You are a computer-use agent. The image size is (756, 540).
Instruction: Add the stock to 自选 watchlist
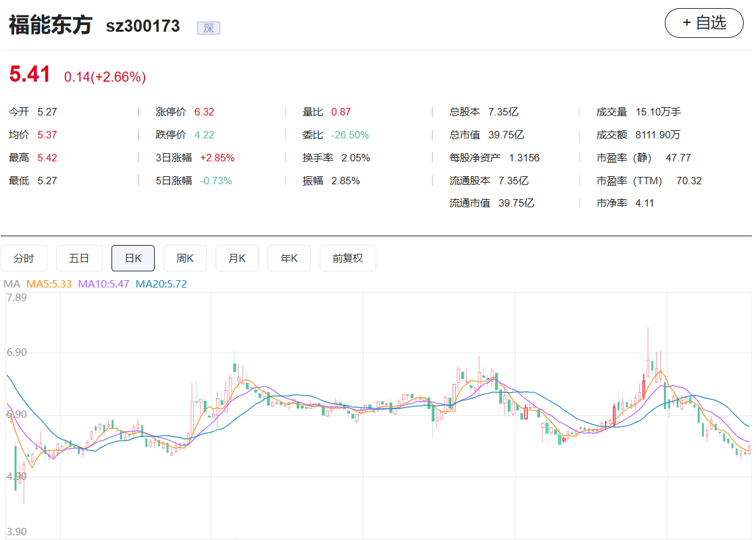[704, 23]
